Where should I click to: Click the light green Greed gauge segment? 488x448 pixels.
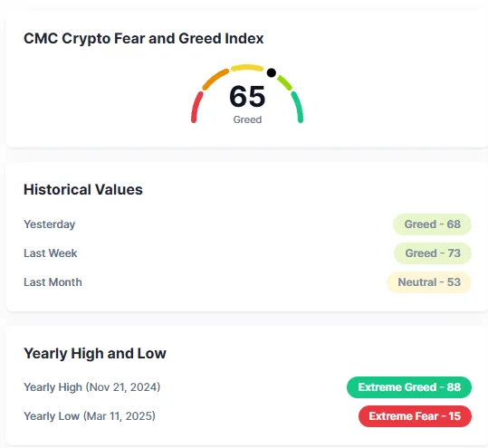[x=284, y=82]
